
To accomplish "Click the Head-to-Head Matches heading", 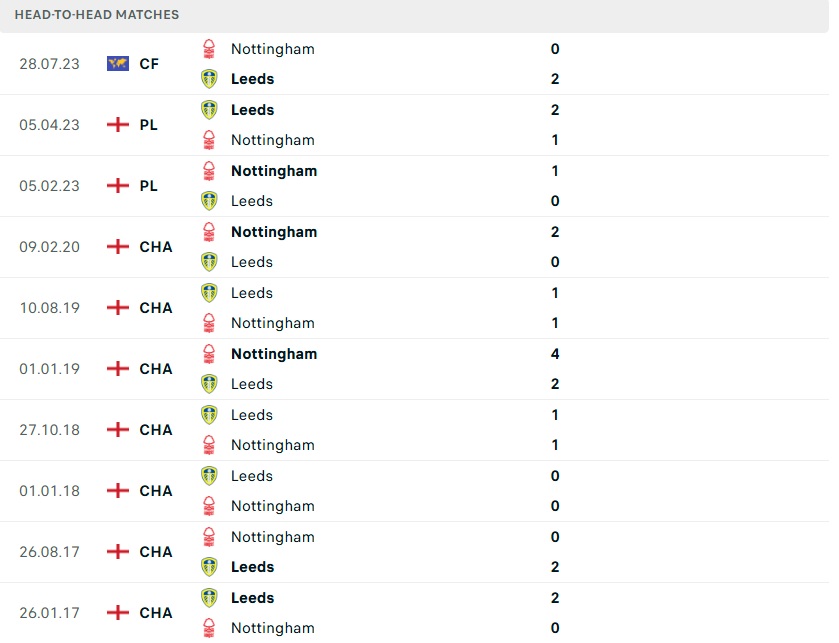I will tap(97, 15).
